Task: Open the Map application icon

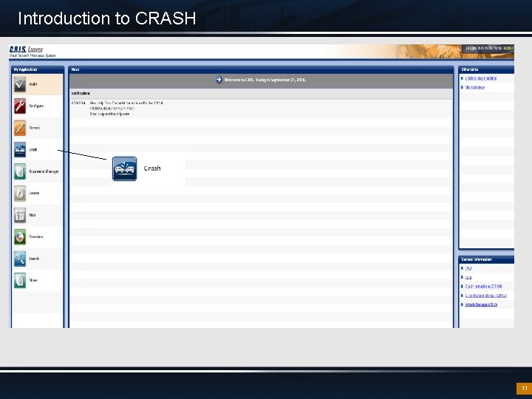Action: (20, 215)
